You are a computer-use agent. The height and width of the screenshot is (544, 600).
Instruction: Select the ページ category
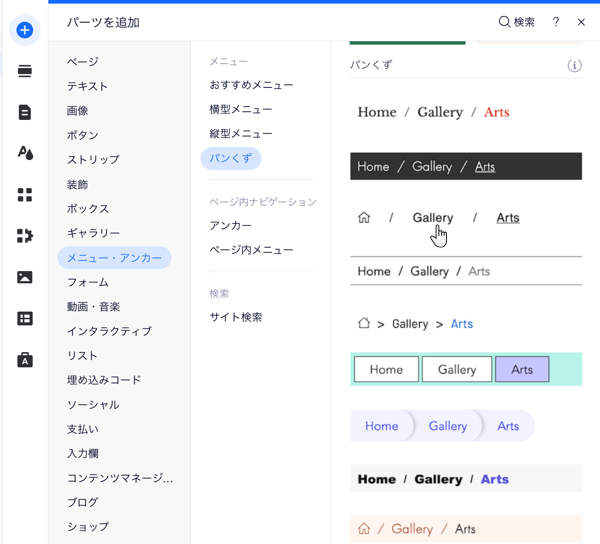pos(83,62)
